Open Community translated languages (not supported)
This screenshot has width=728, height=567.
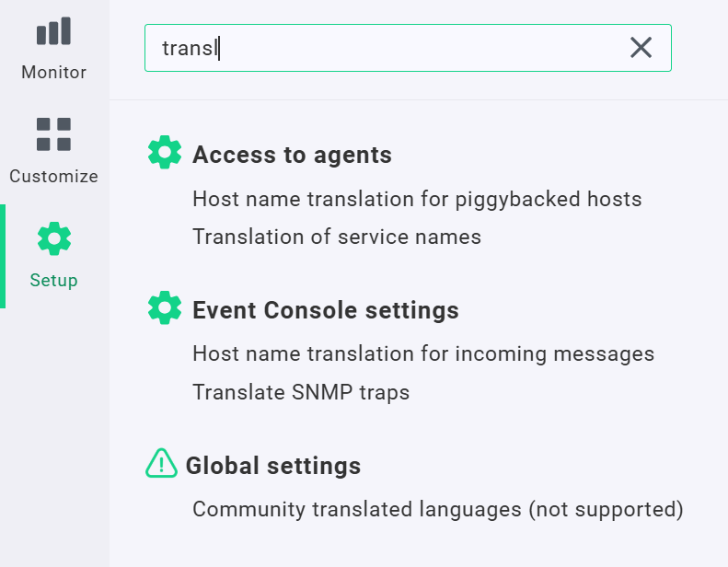tap(437, 509)
